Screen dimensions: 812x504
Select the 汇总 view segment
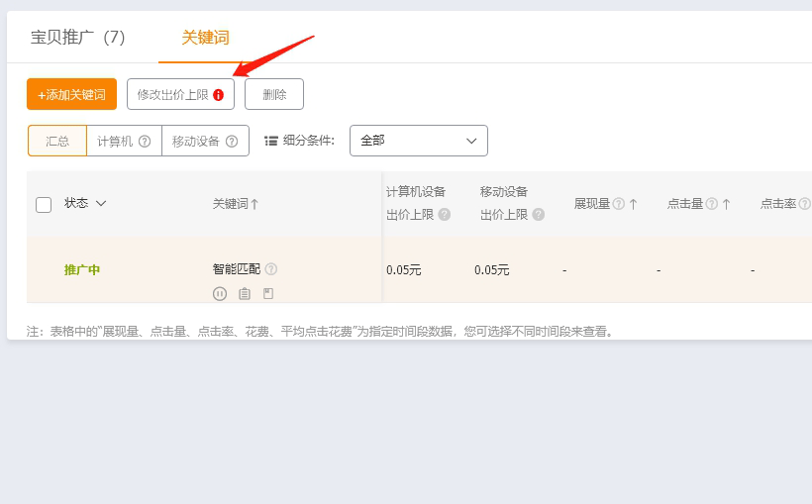57,141
